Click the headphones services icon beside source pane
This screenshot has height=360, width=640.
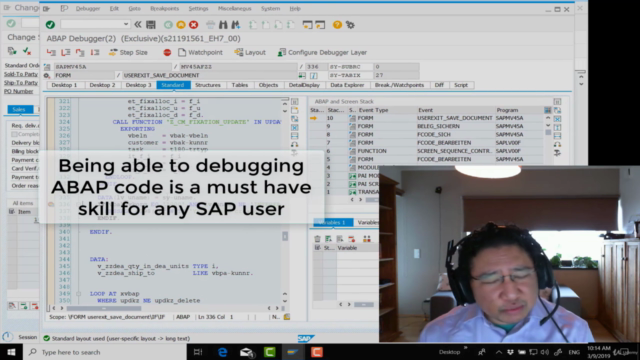[294, 144]
